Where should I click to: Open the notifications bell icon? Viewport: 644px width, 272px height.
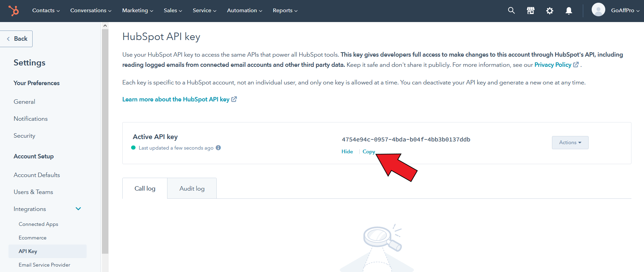(569, 11)
